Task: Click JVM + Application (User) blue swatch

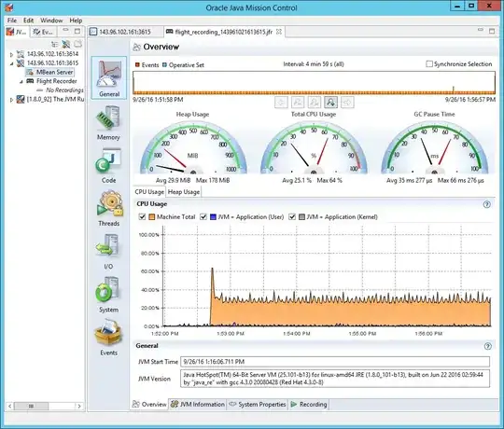Action: pos(213,217)
